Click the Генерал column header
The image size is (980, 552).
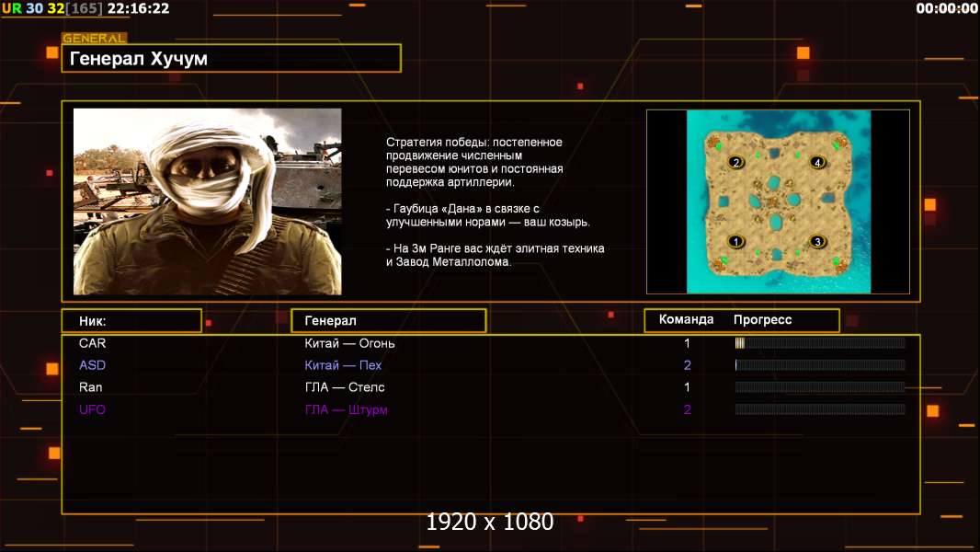pyautogui.click(x=388, y=321)
